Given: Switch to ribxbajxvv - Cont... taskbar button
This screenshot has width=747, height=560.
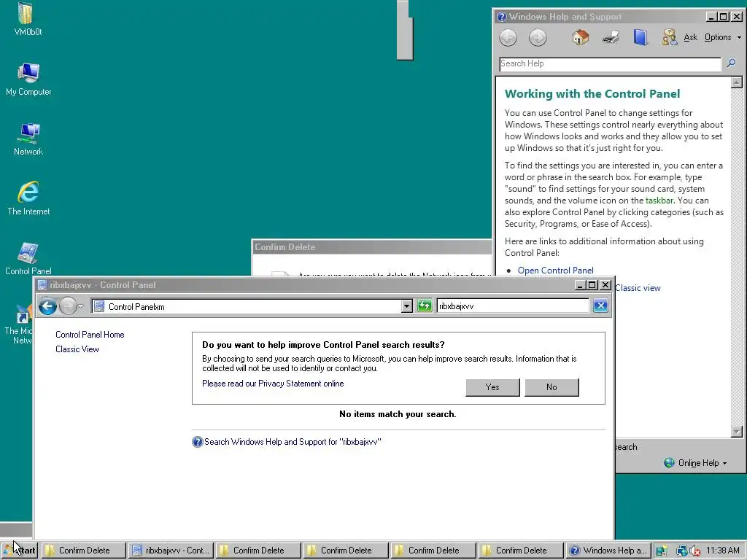Looking at the screenshot, I should 171,551.
